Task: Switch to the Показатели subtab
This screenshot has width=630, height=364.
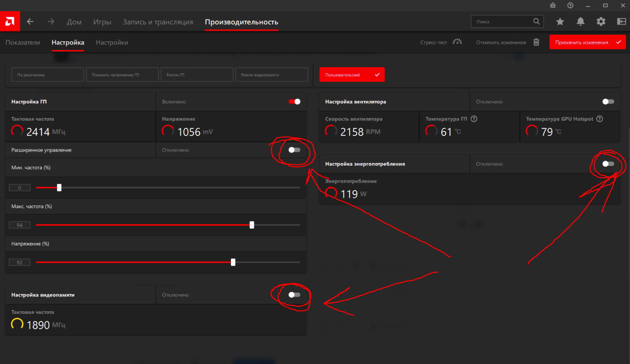Action: pos(23,43)
